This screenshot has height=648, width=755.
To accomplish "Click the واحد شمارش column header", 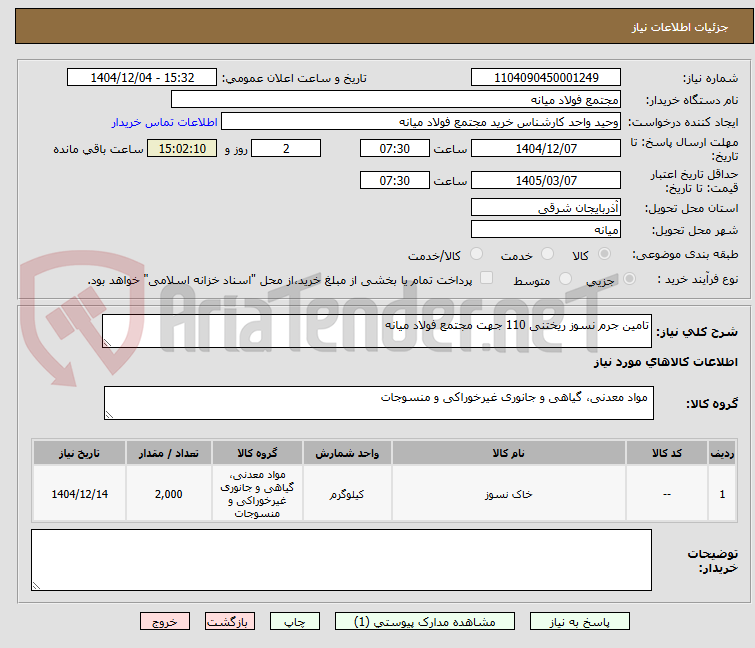I will [347, 453].
